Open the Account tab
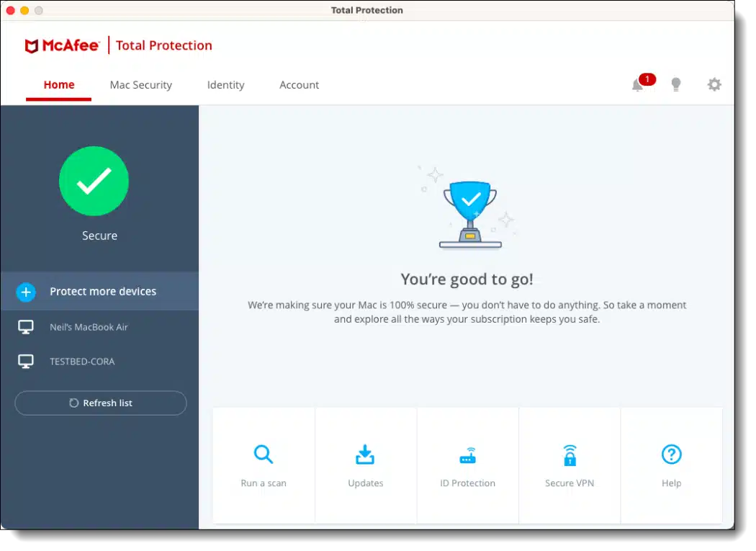 299,85
